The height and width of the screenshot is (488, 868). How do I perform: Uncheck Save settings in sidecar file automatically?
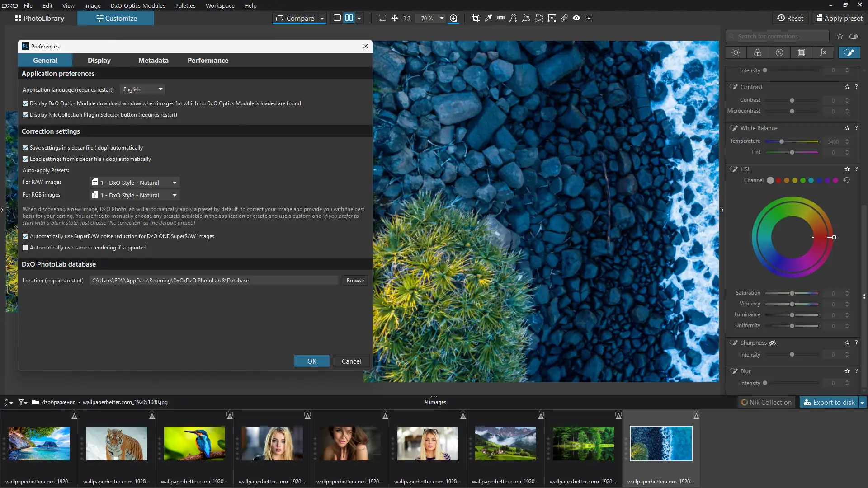click(x=25, y=148)
